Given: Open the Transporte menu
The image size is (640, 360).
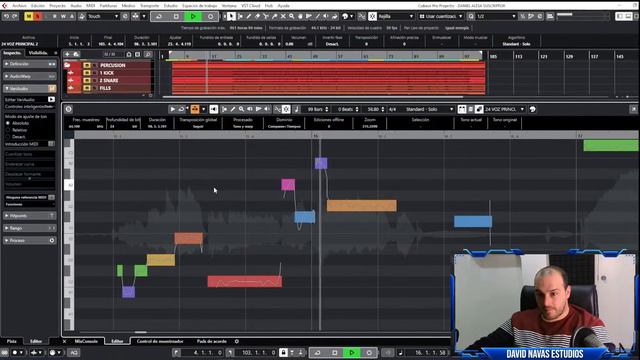Looking at the screenshot, I should tap(149, 6).
